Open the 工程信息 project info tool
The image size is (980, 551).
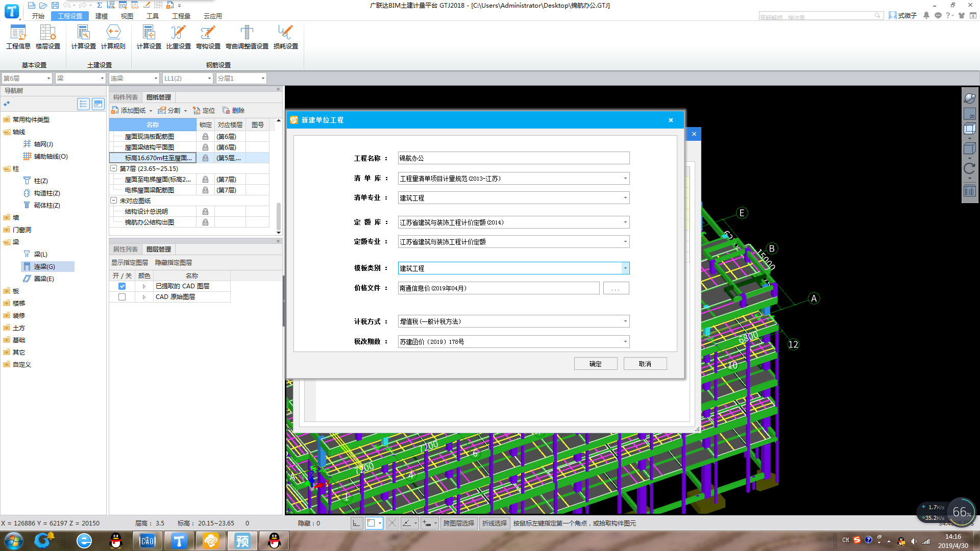point(18,37)
